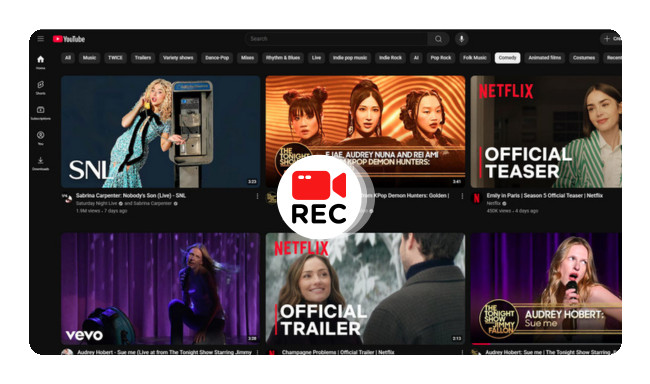The width and height of the screenshot is (650, 384).
Task: Select the Dance-Pop chip
Action: (217, 58)
